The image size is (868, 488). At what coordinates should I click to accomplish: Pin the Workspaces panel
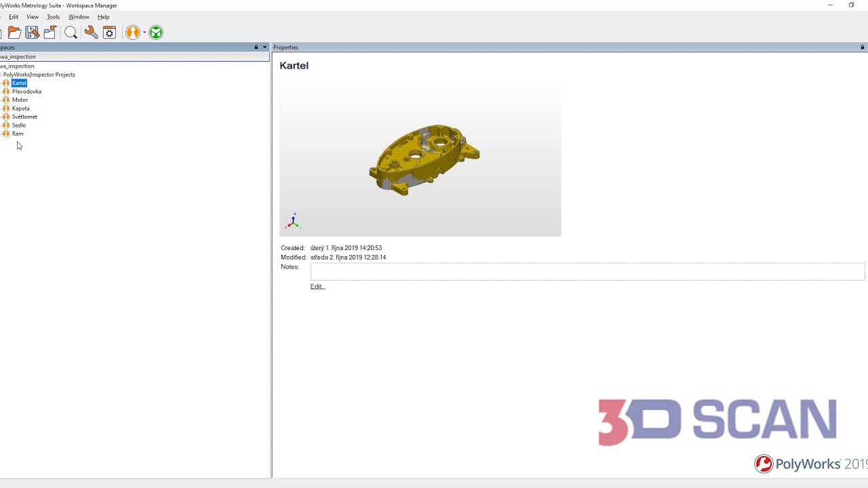pyautogui.click(x=256, y=47)
